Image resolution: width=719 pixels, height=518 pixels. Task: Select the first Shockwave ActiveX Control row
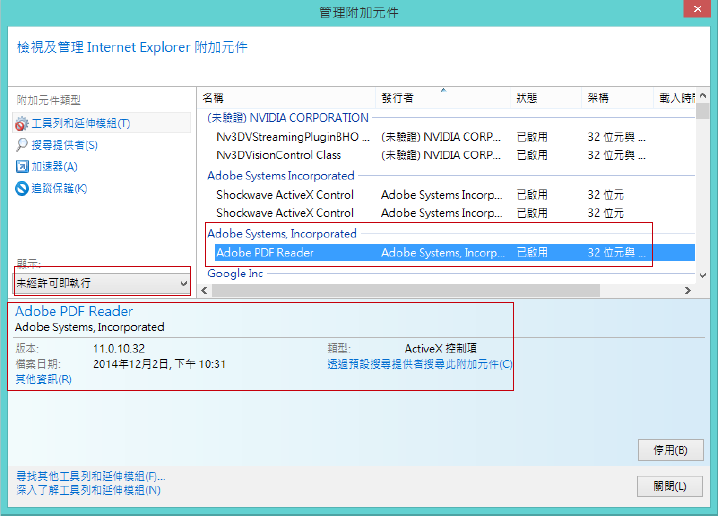pos(454,195)
